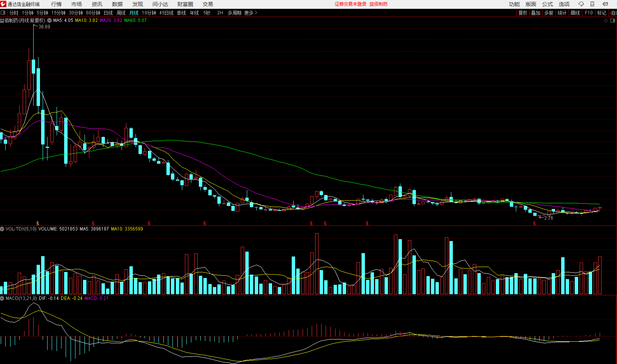Click the MACD DEA: -0.24 value

72,298
